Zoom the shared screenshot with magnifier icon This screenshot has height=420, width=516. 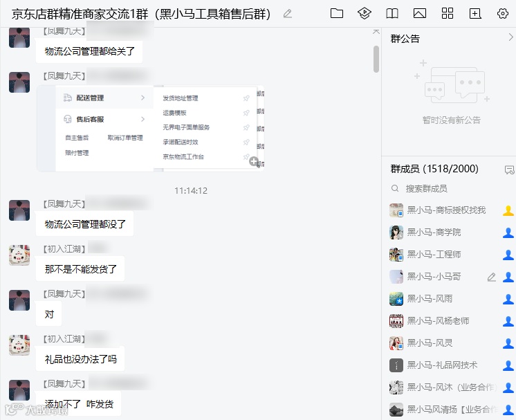click(254, 161)
